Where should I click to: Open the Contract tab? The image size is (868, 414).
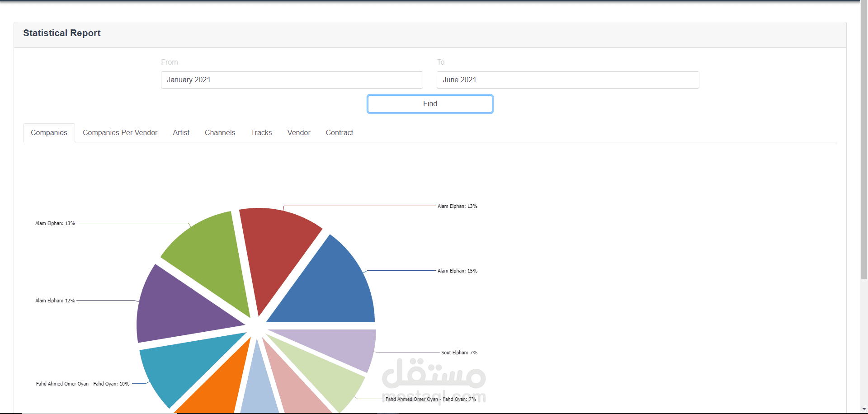pos(340,133)
